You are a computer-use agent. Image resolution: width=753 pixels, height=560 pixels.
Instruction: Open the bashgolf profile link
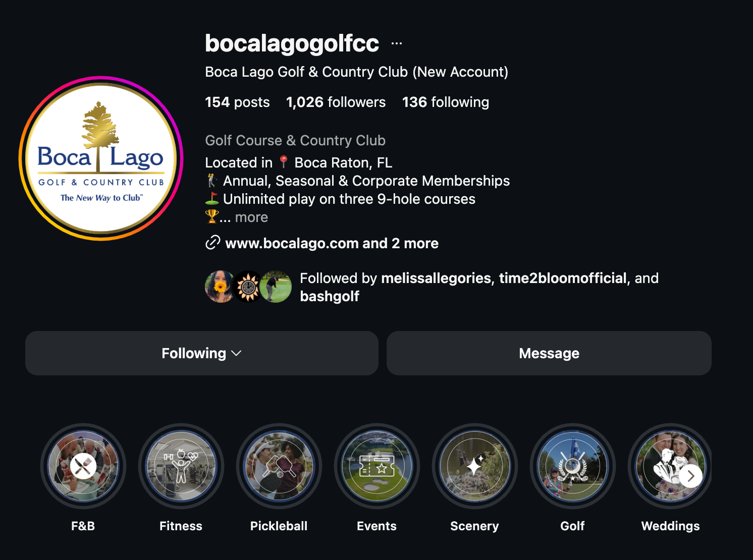coord(330,296)
